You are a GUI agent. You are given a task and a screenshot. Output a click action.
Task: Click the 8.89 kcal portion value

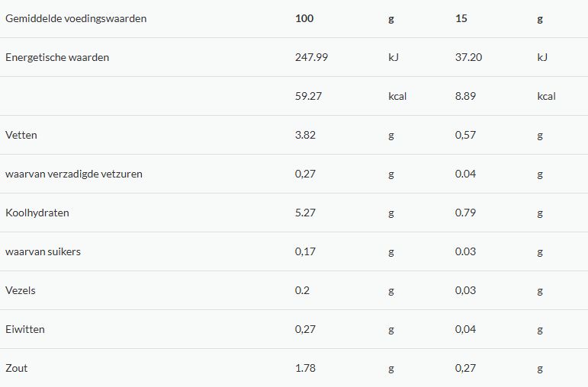click(465, 96)
